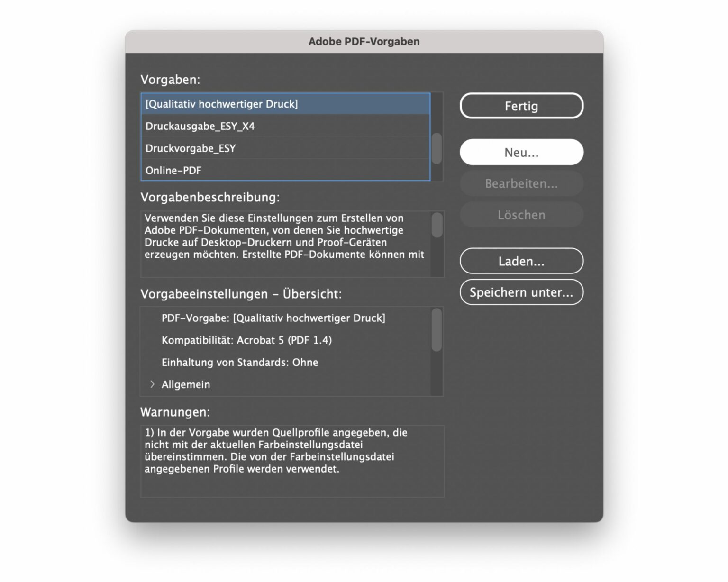Click the Allgemein tree label
The image size is (728, 582).
(x=186, y=384)
